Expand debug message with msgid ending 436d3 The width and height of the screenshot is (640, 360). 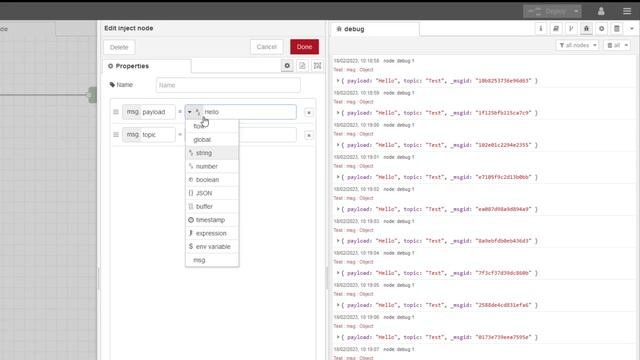pyautogui.click(x=338, y=241)
